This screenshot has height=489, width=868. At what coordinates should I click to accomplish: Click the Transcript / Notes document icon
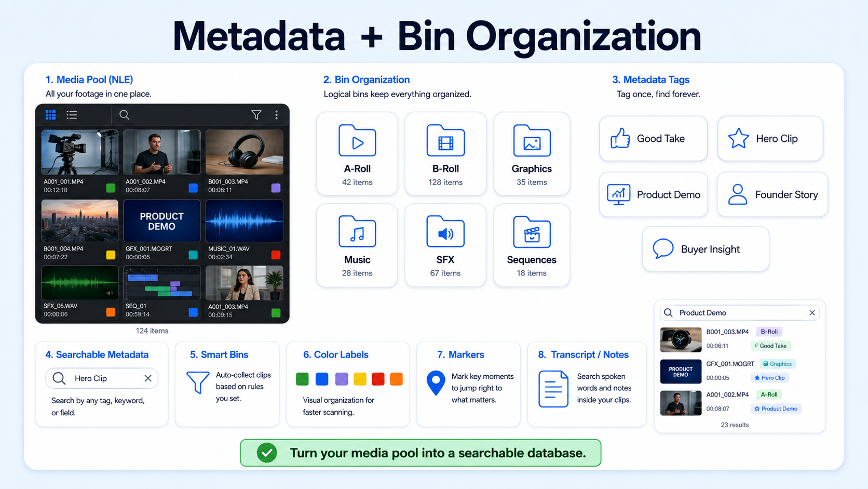pyautogui.click(x=553, y=389)
